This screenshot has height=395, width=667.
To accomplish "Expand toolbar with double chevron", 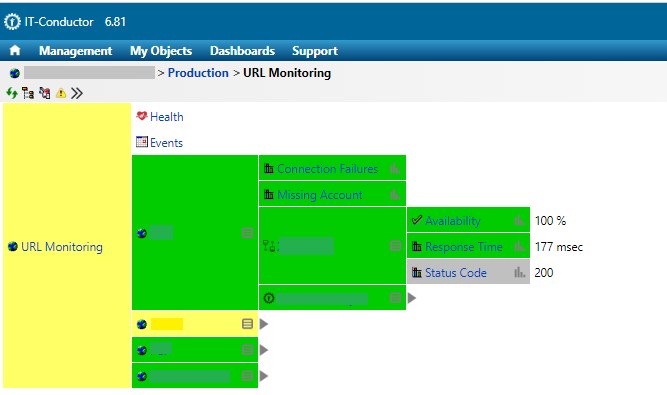I will (x=77, y=93).
